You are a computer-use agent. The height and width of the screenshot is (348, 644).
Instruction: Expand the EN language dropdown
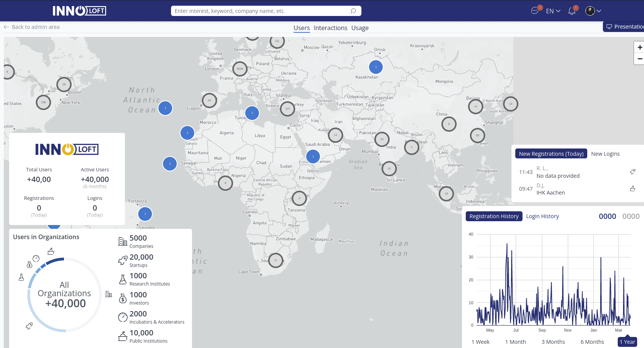pos(553,11)
